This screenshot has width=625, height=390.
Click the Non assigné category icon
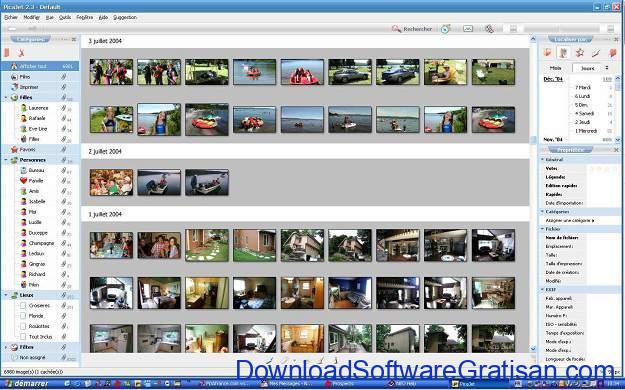(x=15, y=358)
